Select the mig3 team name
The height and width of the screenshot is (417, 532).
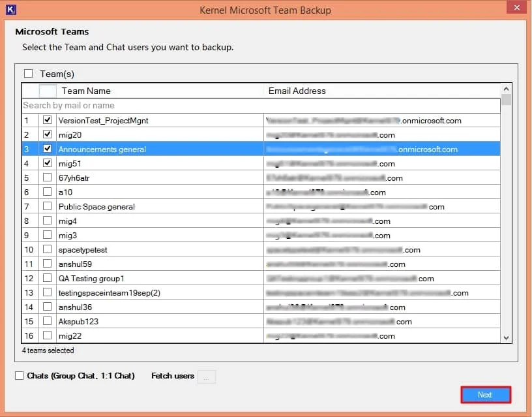(x=68, y=236)
